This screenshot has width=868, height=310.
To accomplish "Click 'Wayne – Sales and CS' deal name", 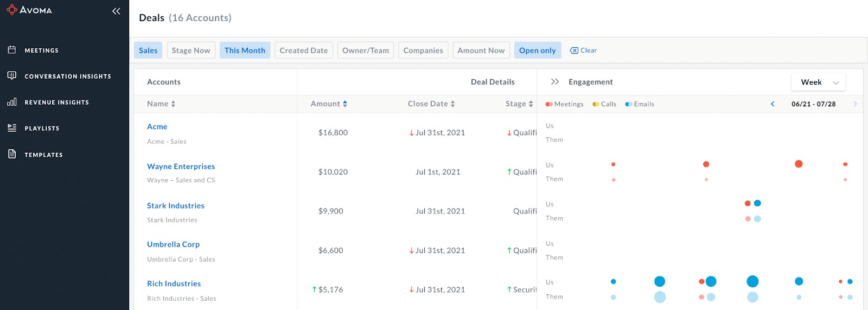I will pyautogui.click(x=181, y=180).
